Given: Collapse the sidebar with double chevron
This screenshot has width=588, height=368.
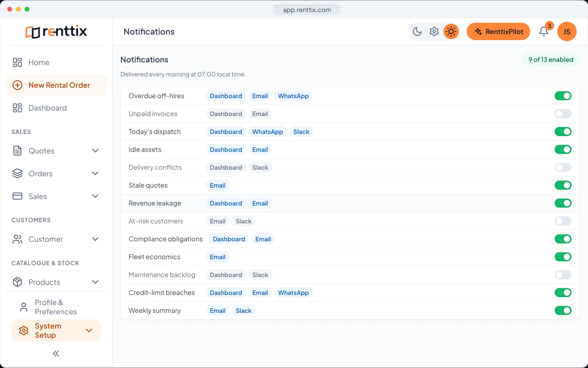Looking at the screenshot, I should coord(56,353).
